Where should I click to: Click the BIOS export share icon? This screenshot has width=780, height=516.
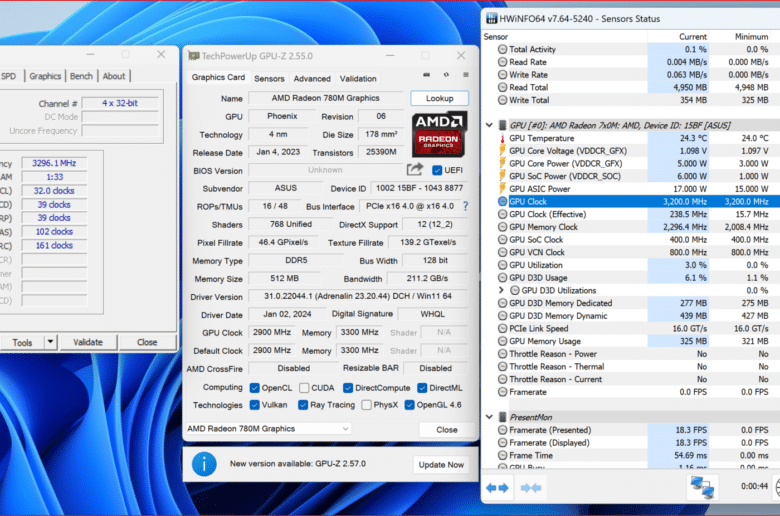click(x=414, y=170)
